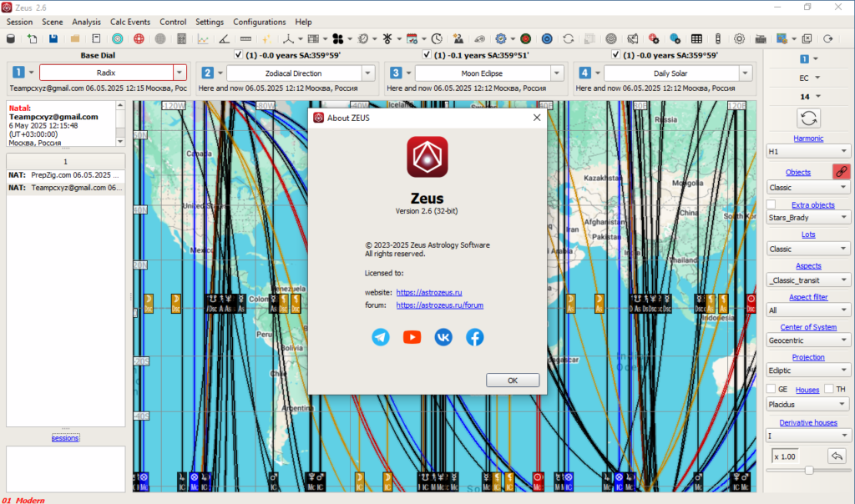Open the YouTube channel icon
855x504 pixels.
click(x=412, y=337)
